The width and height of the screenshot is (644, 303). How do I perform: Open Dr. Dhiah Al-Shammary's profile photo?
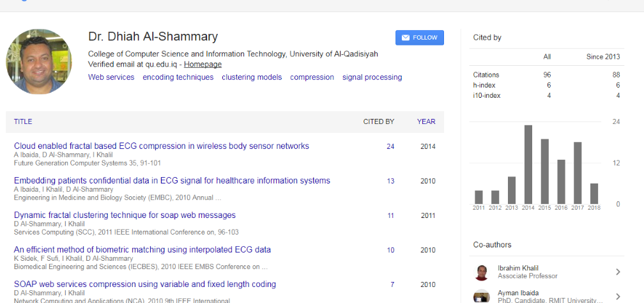pos(39,61)
